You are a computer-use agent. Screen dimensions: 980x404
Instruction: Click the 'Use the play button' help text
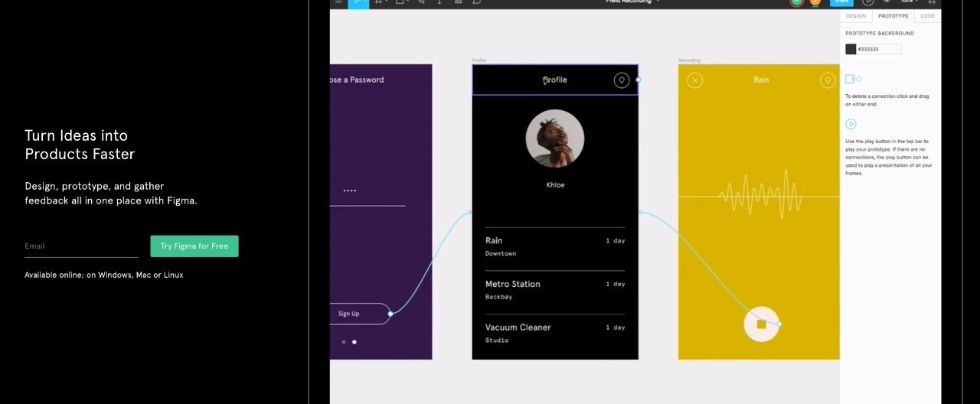tap(889, 158)
